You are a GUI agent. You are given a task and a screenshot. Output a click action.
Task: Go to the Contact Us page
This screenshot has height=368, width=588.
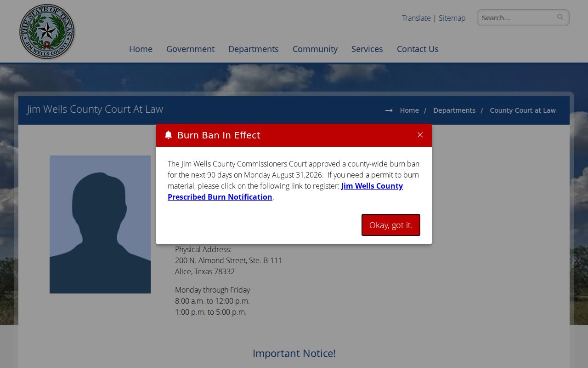tap(418, 49)
